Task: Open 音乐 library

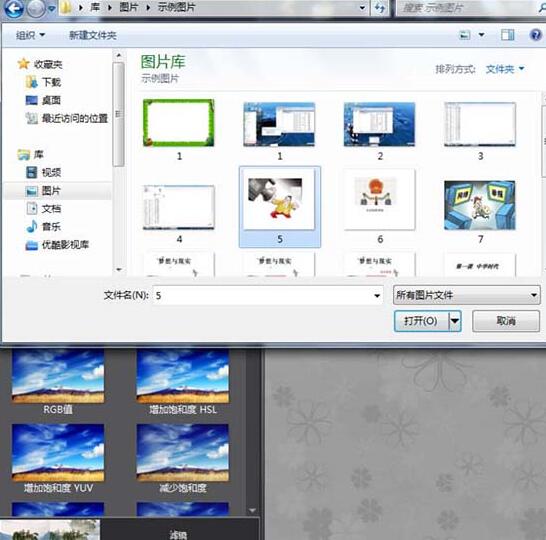Action: [43, 227]
